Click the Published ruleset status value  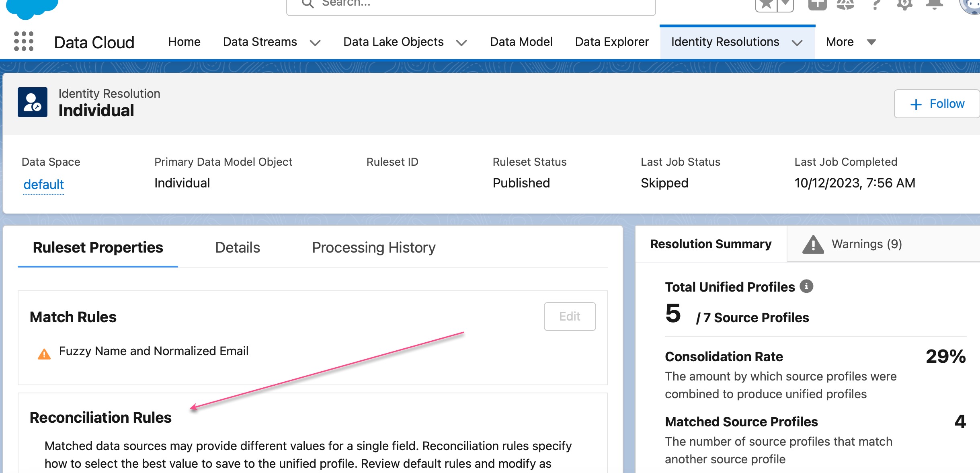pos(521,183)
